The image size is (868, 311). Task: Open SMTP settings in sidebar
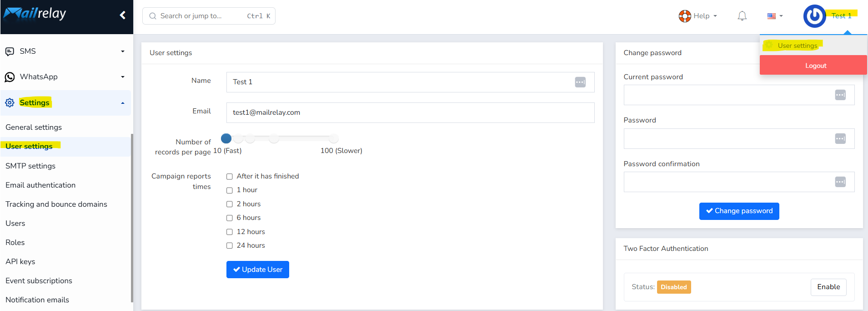30,166
